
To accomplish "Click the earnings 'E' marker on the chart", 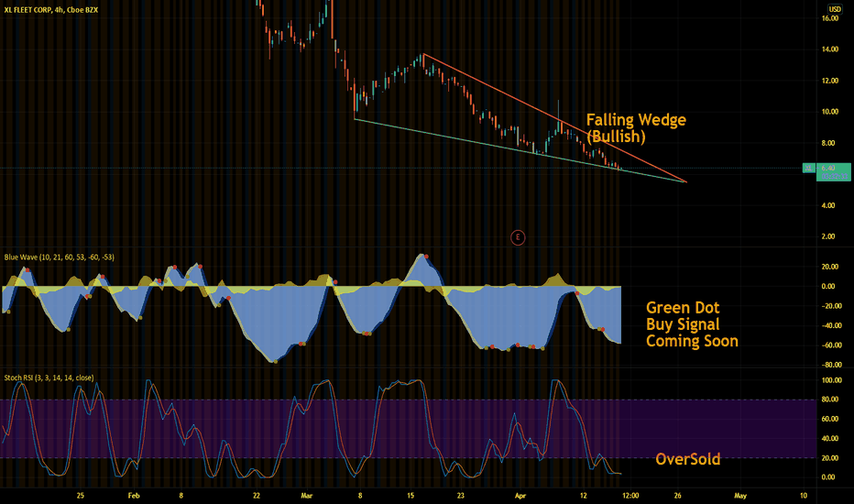I will tap(518, 237).
